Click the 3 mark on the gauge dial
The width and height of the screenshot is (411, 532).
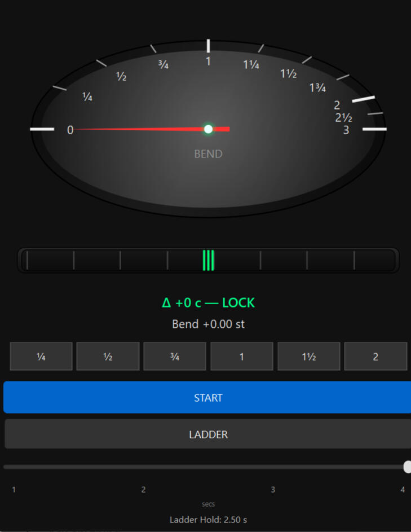coord(346,130)
